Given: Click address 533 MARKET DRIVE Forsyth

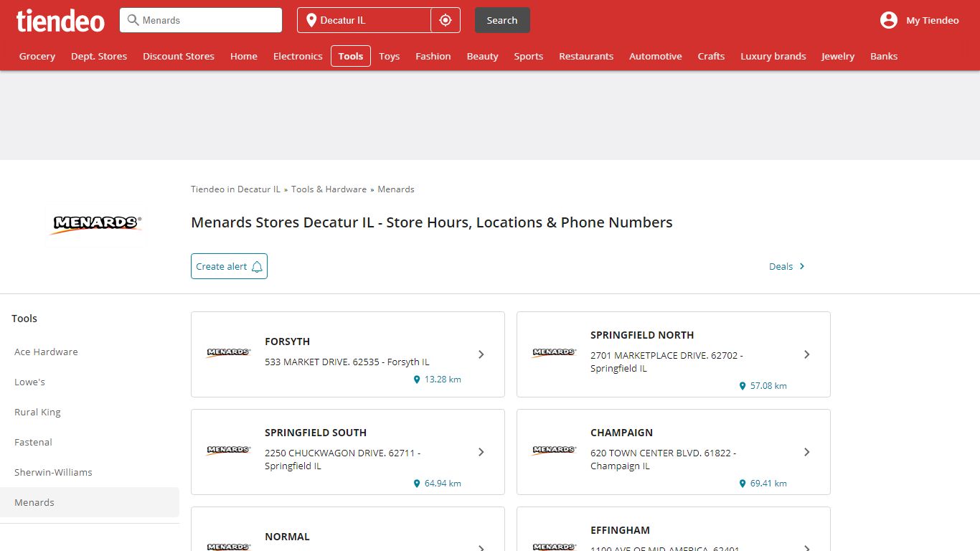Looking at the screenshot, I should point(347,362).
